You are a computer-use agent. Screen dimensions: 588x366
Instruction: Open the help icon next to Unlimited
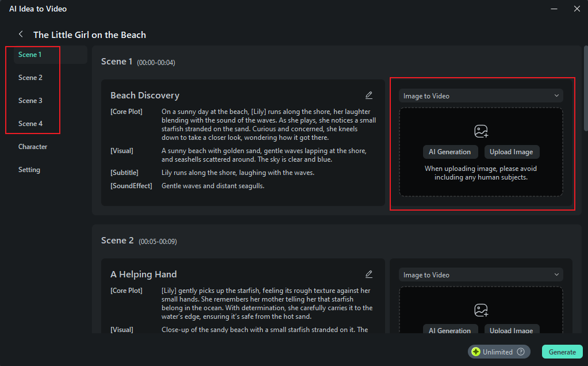pos(521,352)
